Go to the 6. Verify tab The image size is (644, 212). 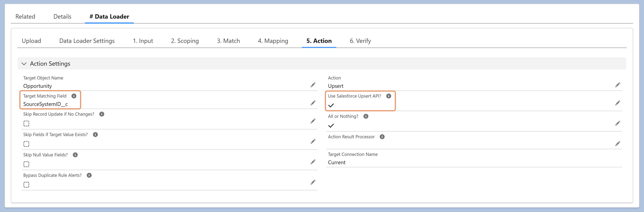point(360,41)
